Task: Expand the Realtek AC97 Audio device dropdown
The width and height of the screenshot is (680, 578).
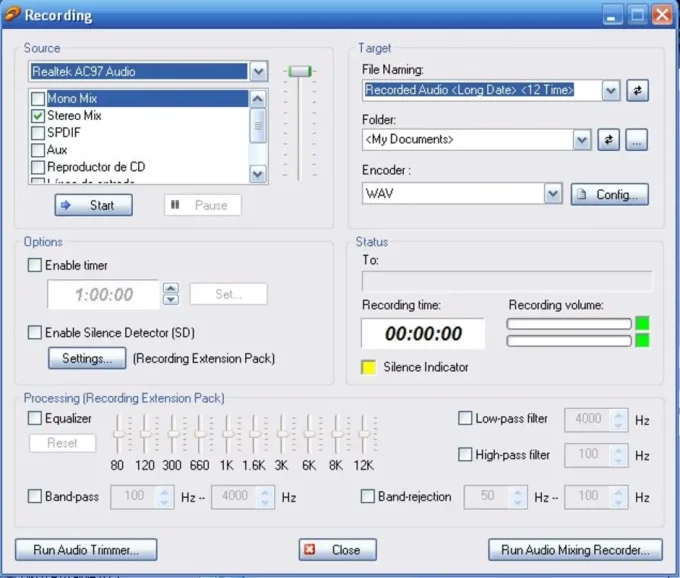Action: point(259,72)
